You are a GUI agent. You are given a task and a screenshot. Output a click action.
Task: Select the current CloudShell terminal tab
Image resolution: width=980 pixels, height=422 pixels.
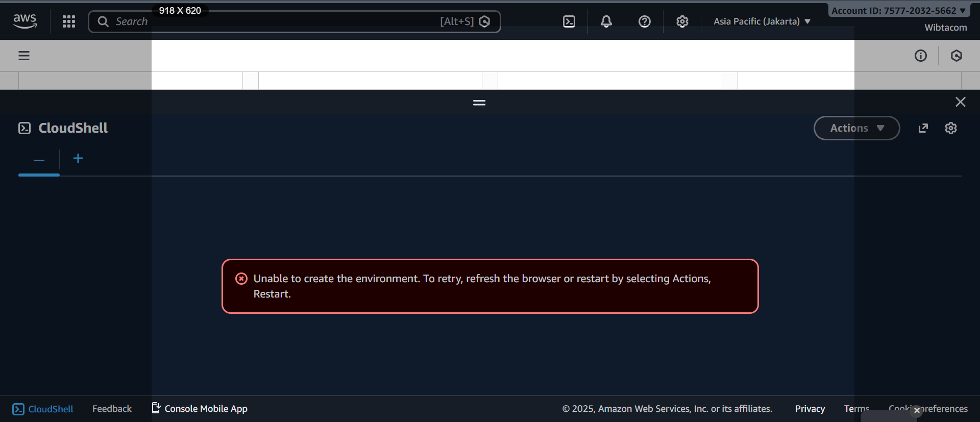[x=39, y=160]
